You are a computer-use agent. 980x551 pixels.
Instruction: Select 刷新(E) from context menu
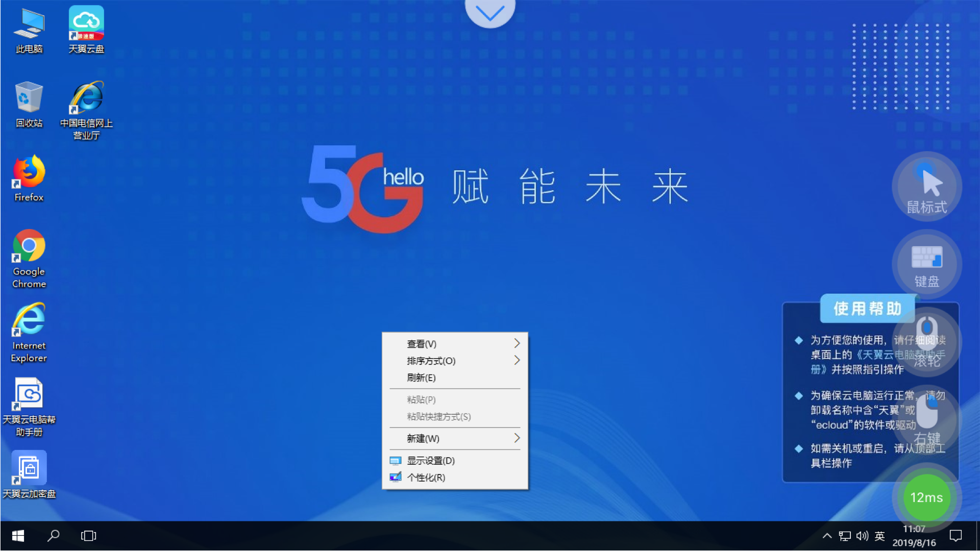point(421,378)
